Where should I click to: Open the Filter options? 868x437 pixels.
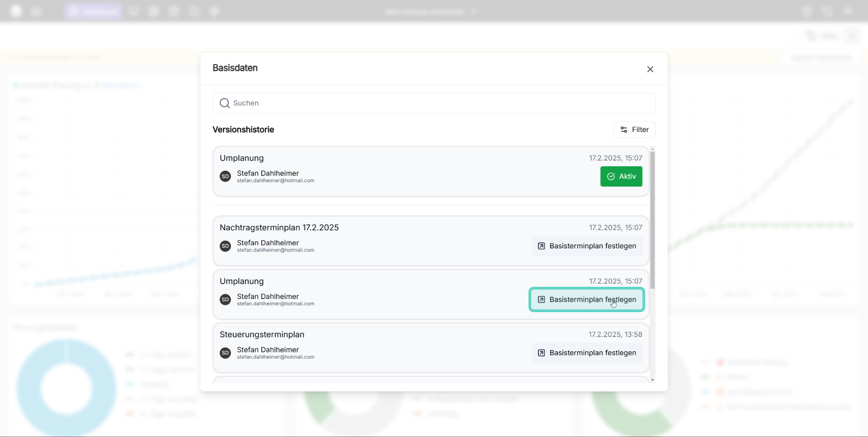[x=634, y=130]
